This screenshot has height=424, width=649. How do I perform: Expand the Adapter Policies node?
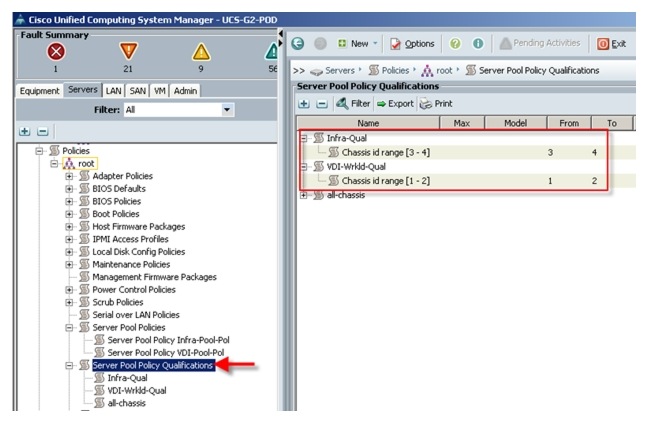(x=69, y=176)
